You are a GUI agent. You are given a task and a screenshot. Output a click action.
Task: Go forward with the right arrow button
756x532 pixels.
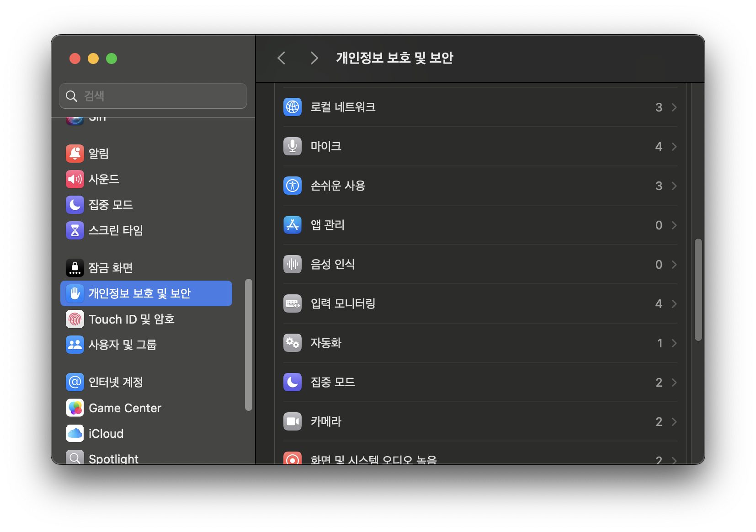coord(314,58)
